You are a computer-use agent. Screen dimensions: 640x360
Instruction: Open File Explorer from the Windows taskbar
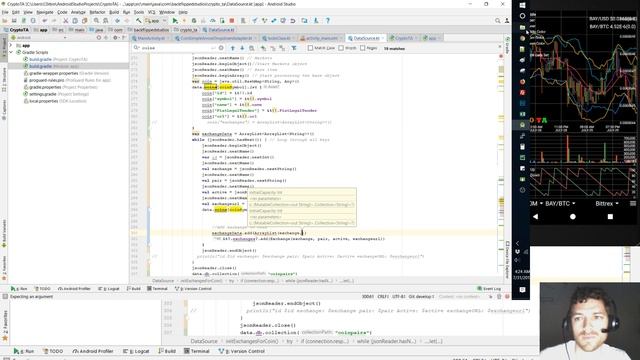tap(522, 27)
